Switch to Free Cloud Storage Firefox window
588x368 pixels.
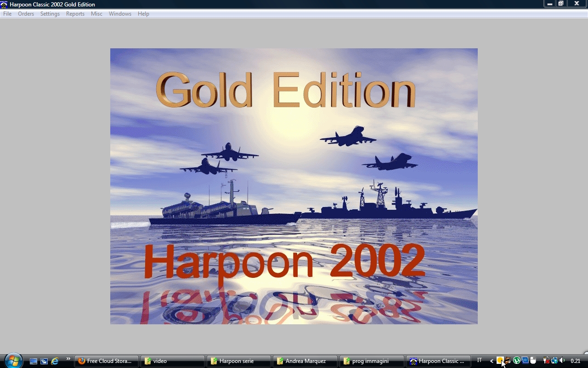tap(107, 361)
